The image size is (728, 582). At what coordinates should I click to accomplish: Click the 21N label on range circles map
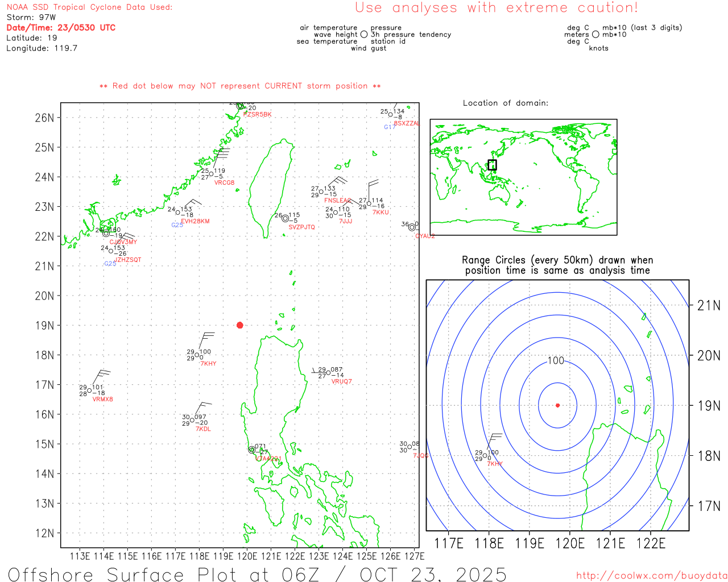(709, 305)
